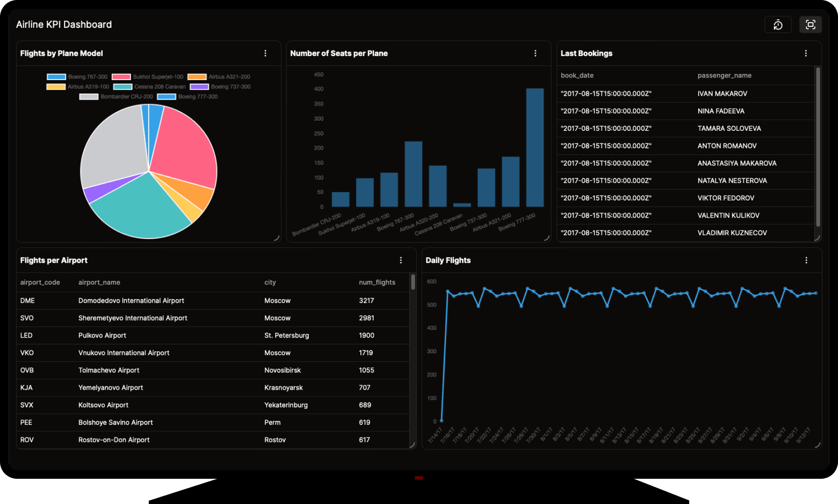The width and height of the screenshot is (838, 504).
Task: Click the Flights per Airport table scrollbar
Action: [413, 283]
